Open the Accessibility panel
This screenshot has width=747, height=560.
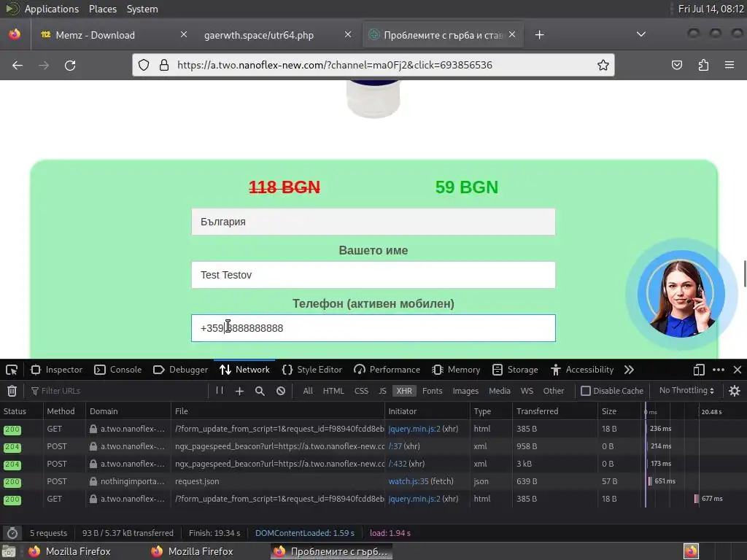(x=582, y=370)
